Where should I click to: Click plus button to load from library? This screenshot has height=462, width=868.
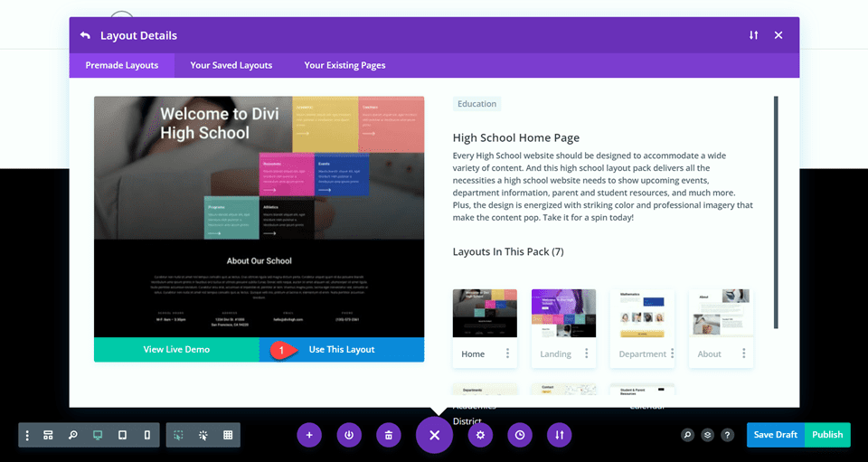[309, 436]
